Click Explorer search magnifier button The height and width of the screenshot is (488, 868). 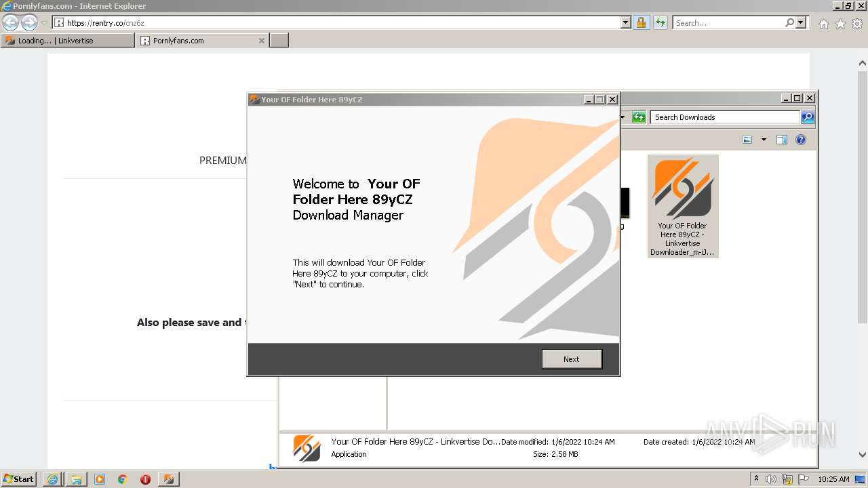point(808,117)
